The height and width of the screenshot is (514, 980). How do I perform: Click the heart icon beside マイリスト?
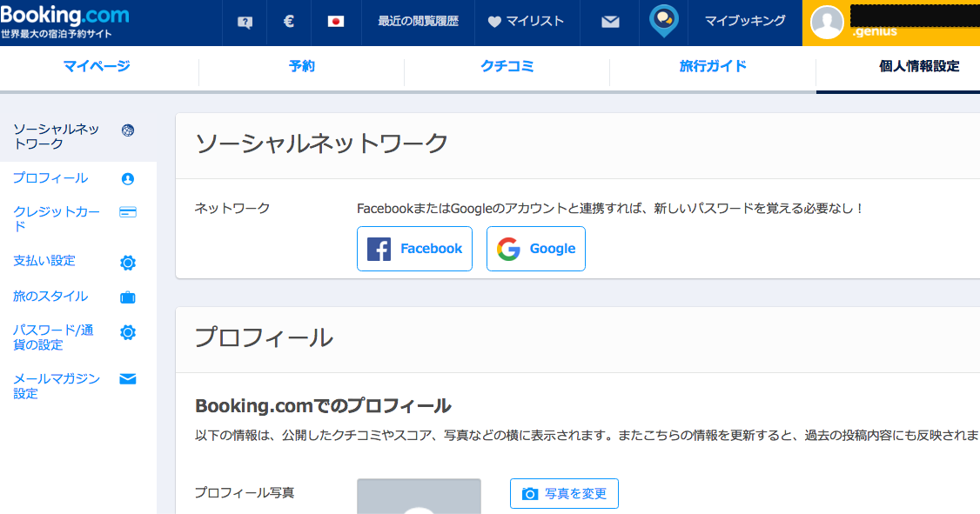(494, 22)
